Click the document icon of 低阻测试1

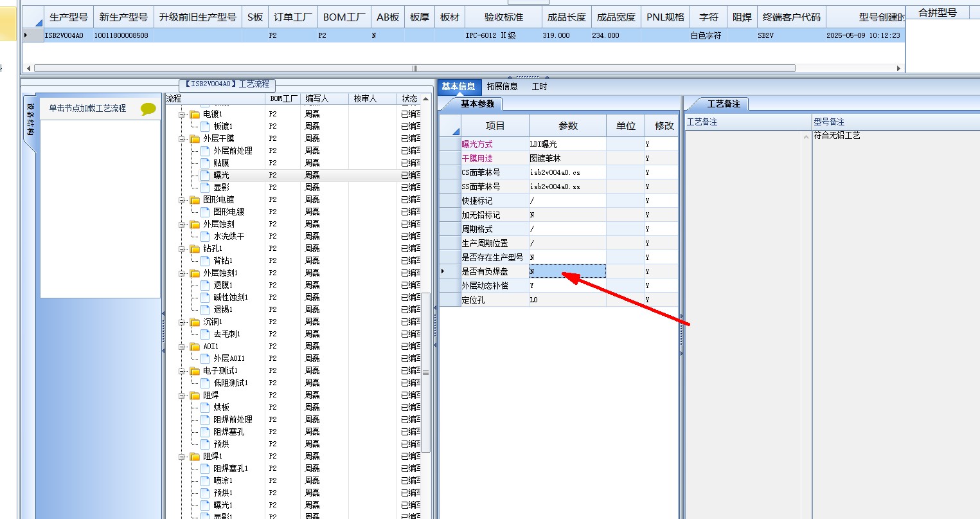tap(205, 383)
